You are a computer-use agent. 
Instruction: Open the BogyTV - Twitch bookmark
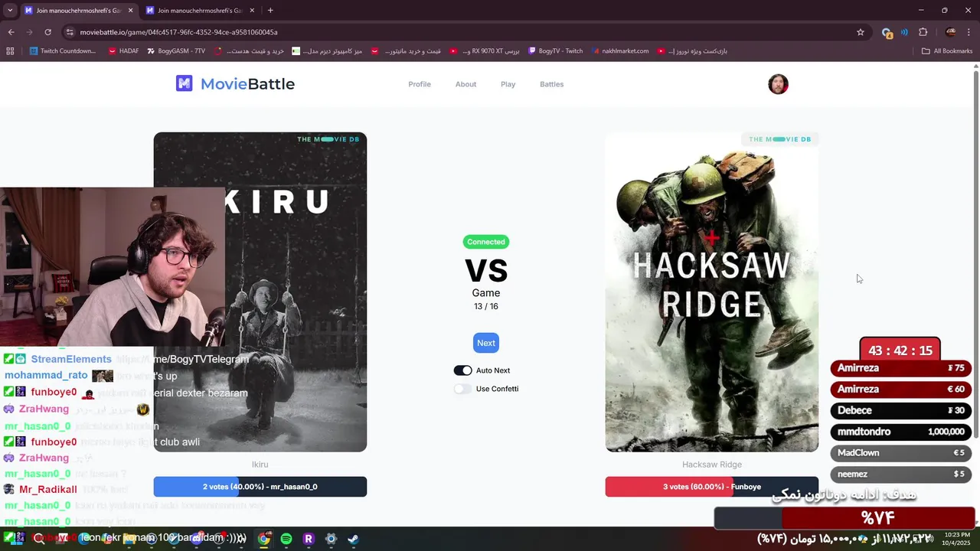pos(554,51)
